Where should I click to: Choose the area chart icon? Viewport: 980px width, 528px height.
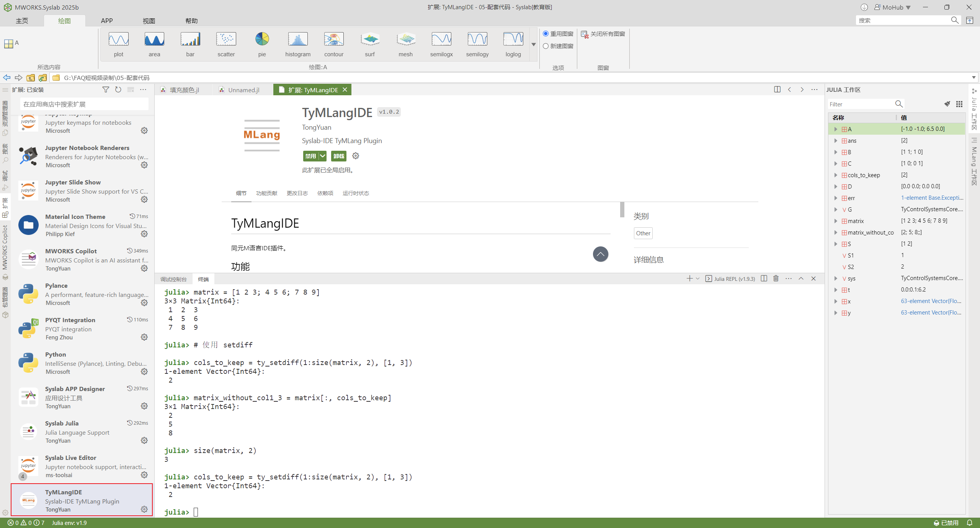(154, 44)
